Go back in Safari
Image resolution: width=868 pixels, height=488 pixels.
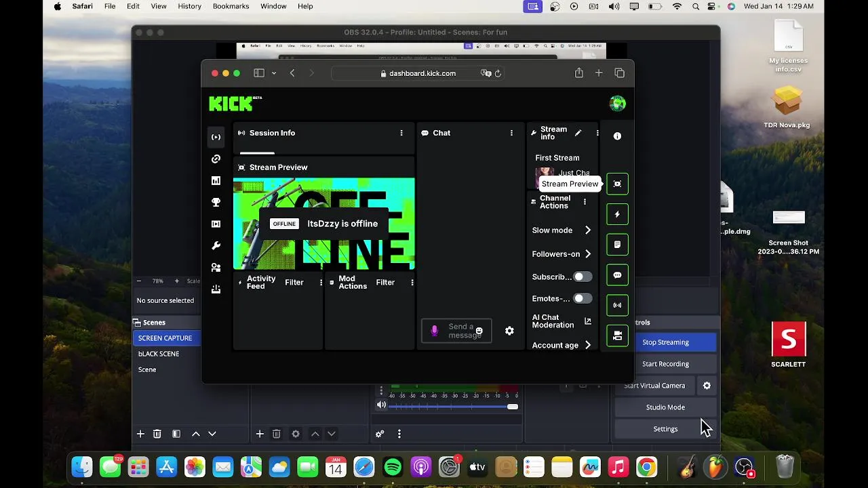click(292, 73)
